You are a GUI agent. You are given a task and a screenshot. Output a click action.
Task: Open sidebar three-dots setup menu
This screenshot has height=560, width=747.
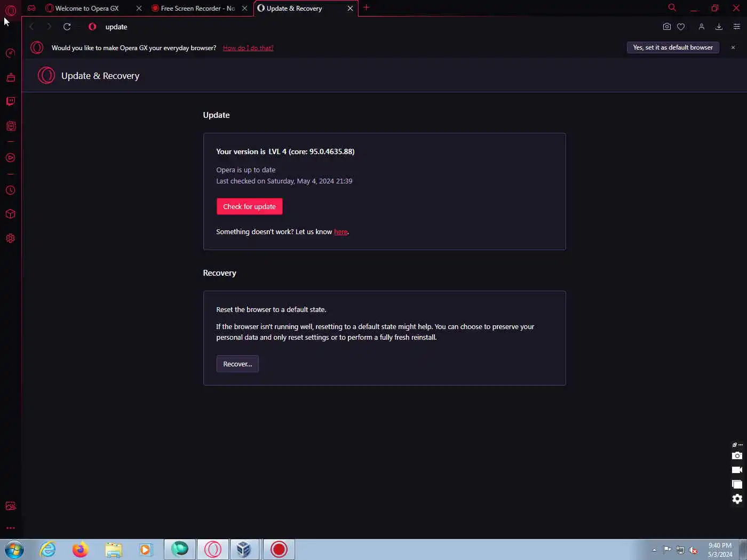11,528
